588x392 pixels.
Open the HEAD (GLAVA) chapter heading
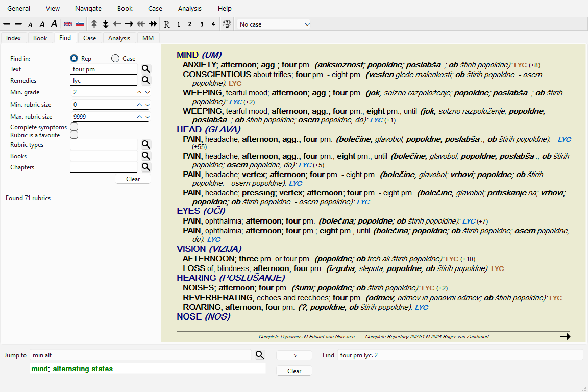208,129
